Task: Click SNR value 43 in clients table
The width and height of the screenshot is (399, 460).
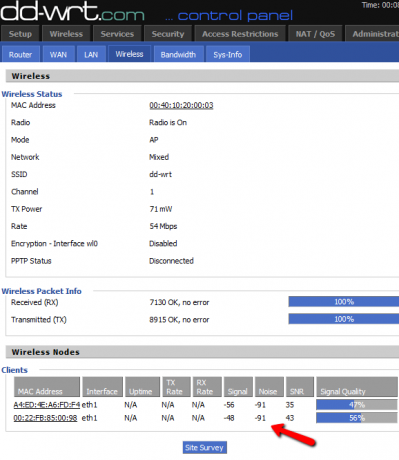Action: point(290,418)
